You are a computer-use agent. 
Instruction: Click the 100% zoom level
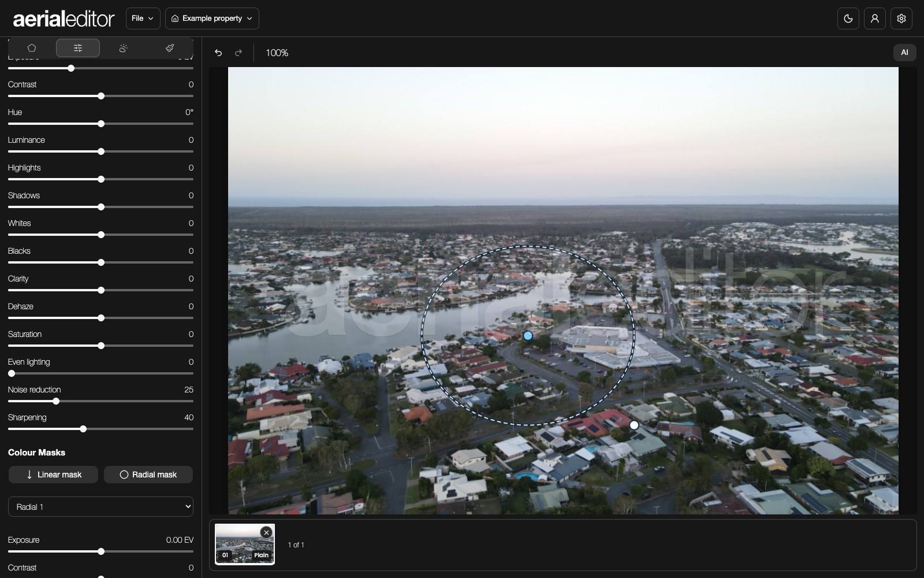[277, 53]
